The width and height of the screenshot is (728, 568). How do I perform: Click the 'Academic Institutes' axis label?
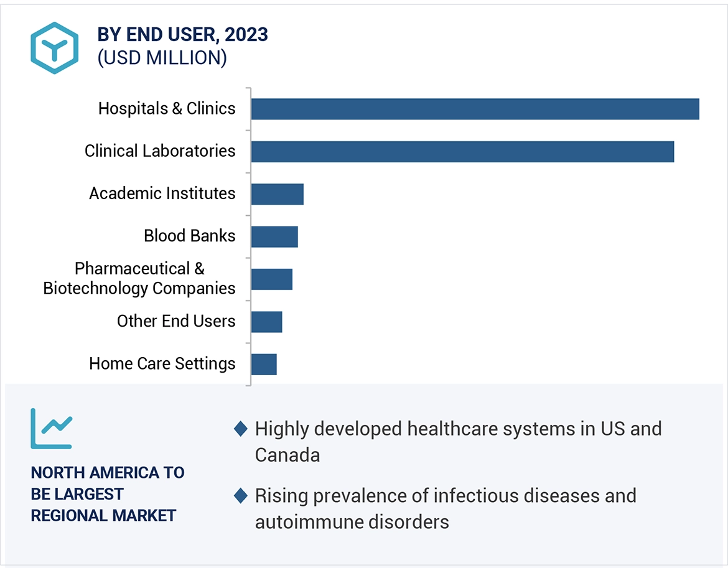point(162,193)
